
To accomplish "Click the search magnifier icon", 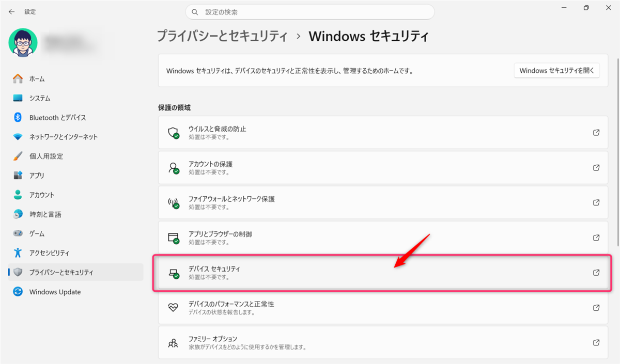I will [195, 11].
